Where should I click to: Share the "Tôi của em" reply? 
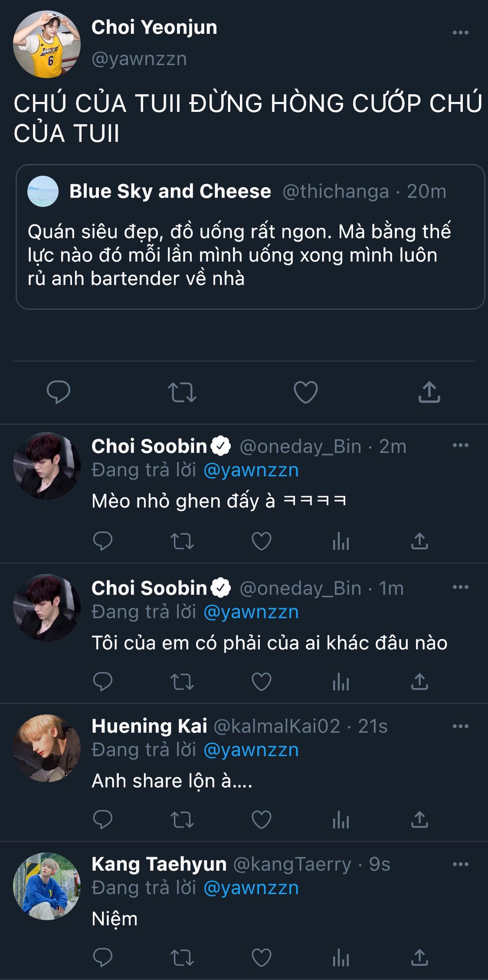(420, 682)
